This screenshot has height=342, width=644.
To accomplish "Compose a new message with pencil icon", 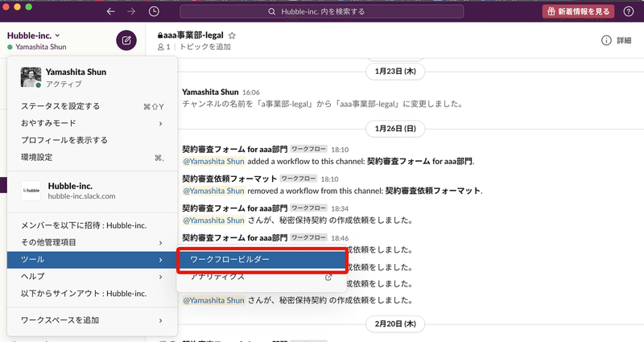I will [x=126, y=40].
